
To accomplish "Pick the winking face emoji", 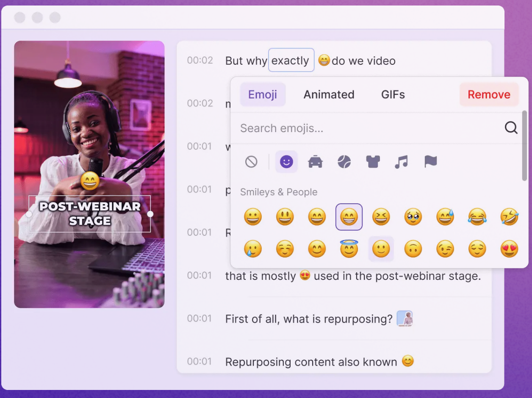I will click(x=445, y=249).
